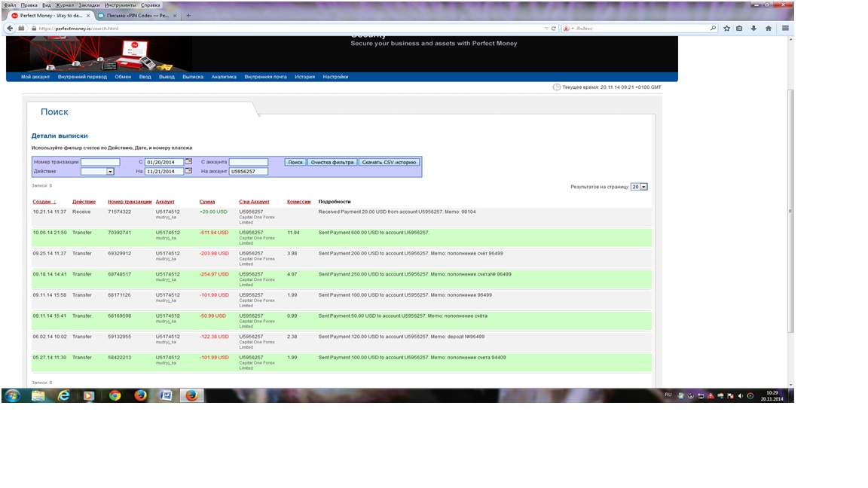The image size is (868, 488).
Task: Open calendar icon for На date field
Action: [x=189, y=171]
